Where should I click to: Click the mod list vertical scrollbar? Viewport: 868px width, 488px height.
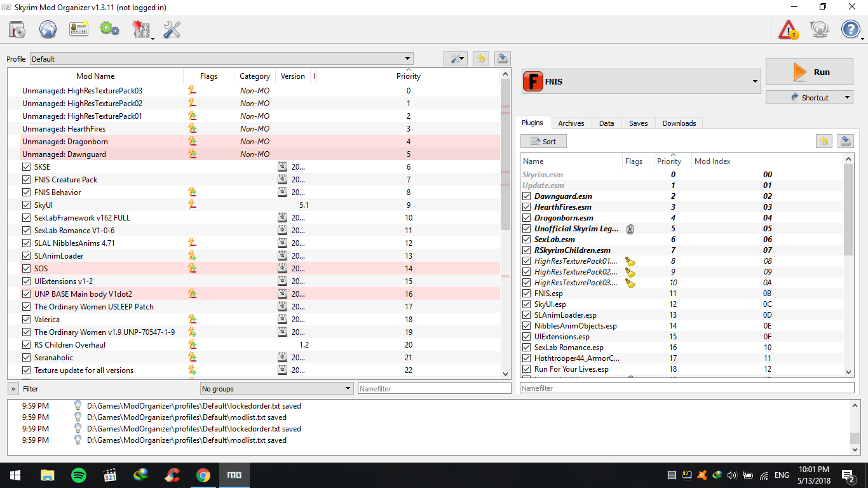[x=506, y=224]
